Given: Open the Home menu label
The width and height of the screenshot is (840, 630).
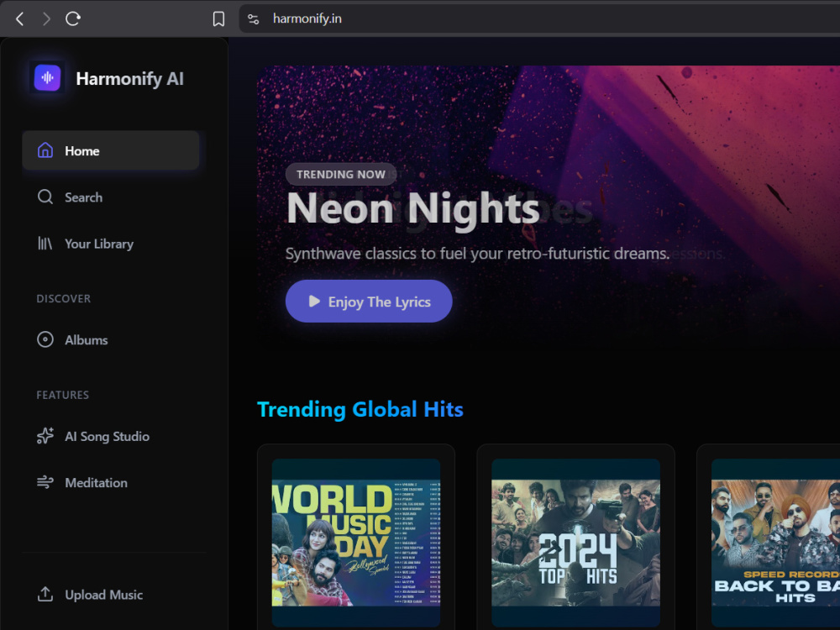Looking at the screenshot, I should [x=82, y=151].
